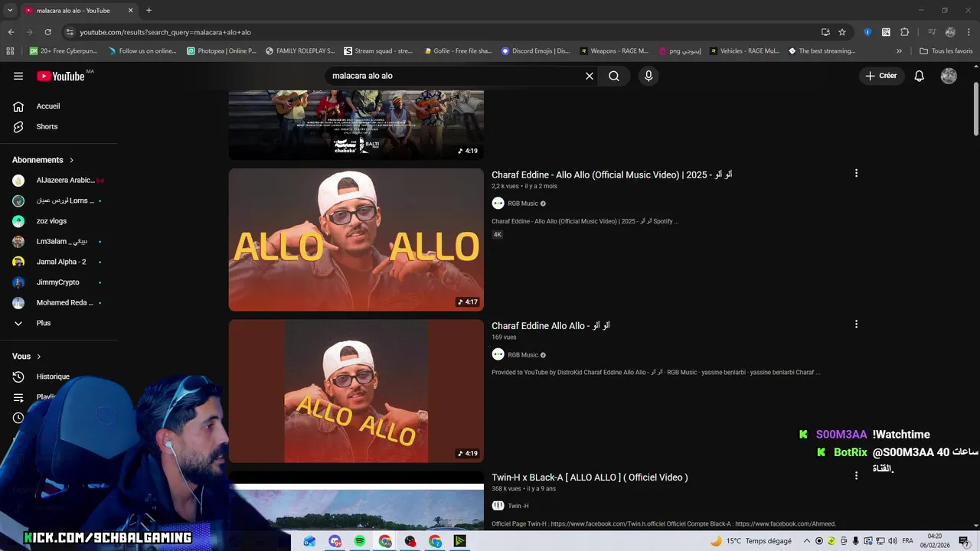Open the account avatar menu

(x=949, y=76)
